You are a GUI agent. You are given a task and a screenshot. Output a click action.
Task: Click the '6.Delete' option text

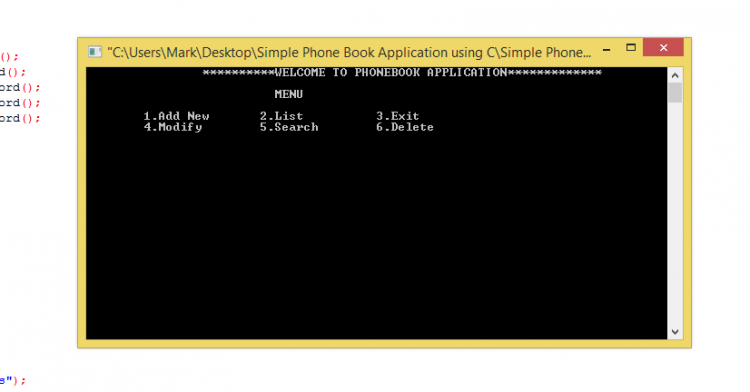[405, 127]
